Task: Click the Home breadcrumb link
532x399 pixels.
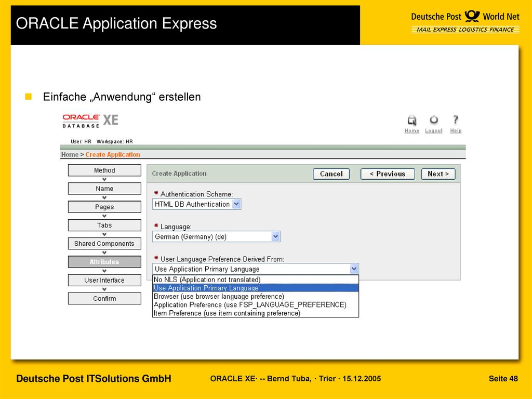Action: pos(70,155)
